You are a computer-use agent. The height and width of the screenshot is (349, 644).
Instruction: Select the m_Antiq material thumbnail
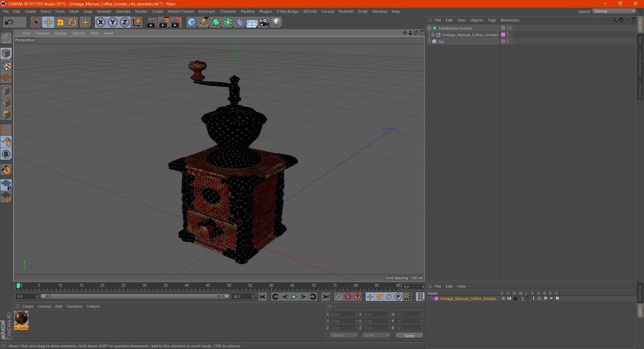coord(21,318)
